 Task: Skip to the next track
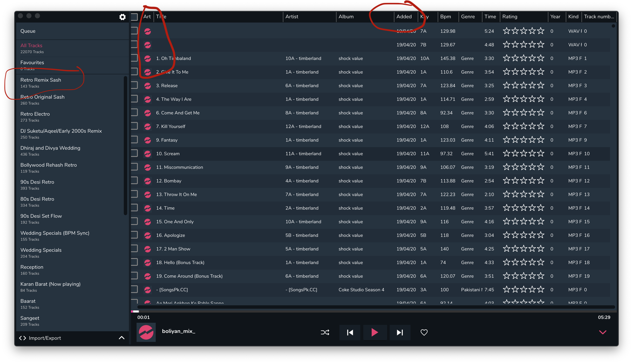(x=400, y=332)
